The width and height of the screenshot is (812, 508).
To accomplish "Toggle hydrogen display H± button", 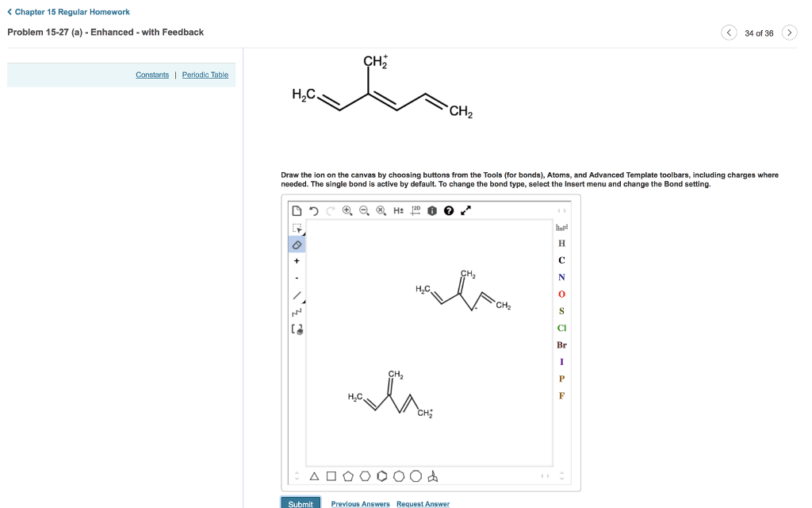I will (x=398, y=210).
